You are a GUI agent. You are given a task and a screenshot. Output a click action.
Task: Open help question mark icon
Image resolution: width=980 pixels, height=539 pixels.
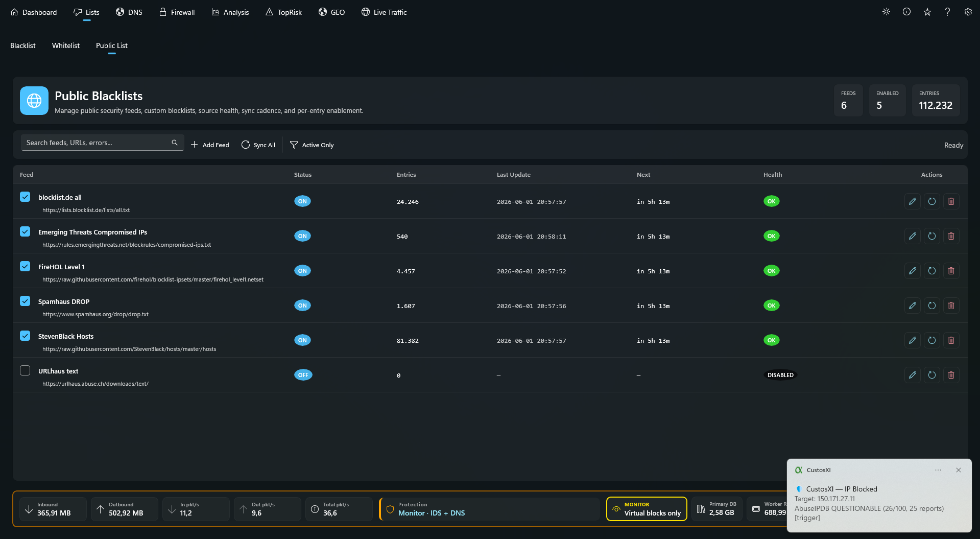point(947,12)
